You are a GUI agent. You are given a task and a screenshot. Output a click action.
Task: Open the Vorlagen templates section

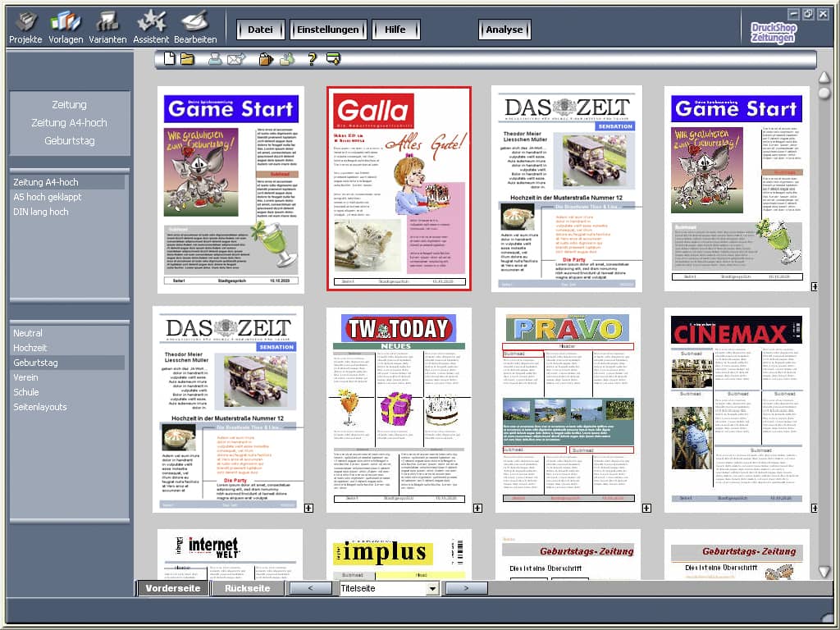66,27
